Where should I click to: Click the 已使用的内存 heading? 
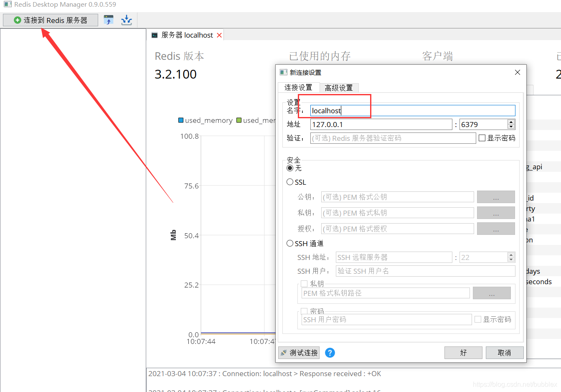coord(320,56)
